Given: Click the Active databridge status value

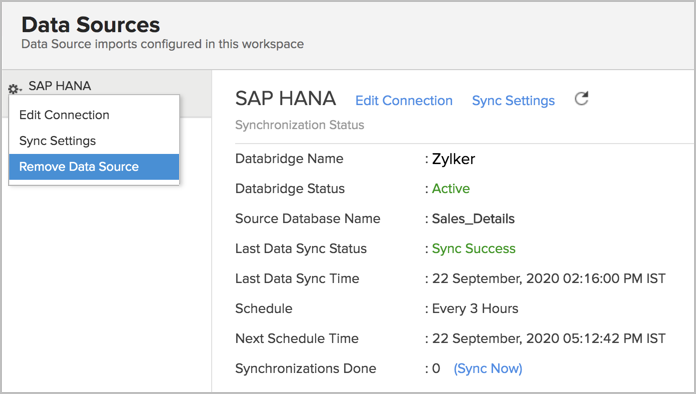Looking at the screenshot, I should coord(451,189).
